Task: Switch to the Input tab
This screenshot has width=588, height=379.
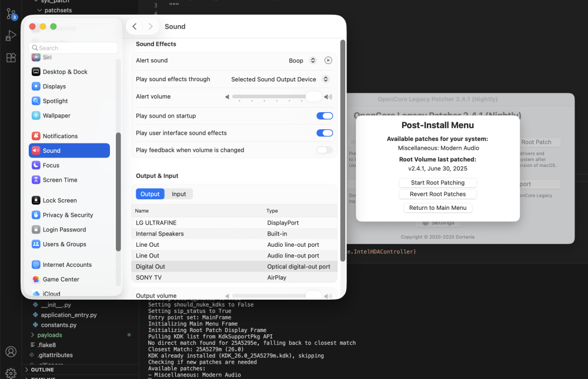Action: (x=179, y=194)
